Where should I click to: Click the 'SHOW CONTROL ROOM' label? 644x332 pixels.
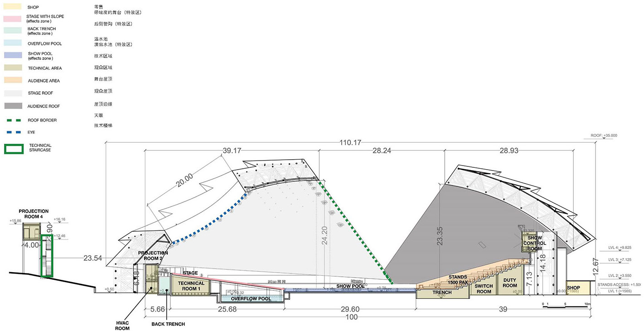click(x=535, y=243)
